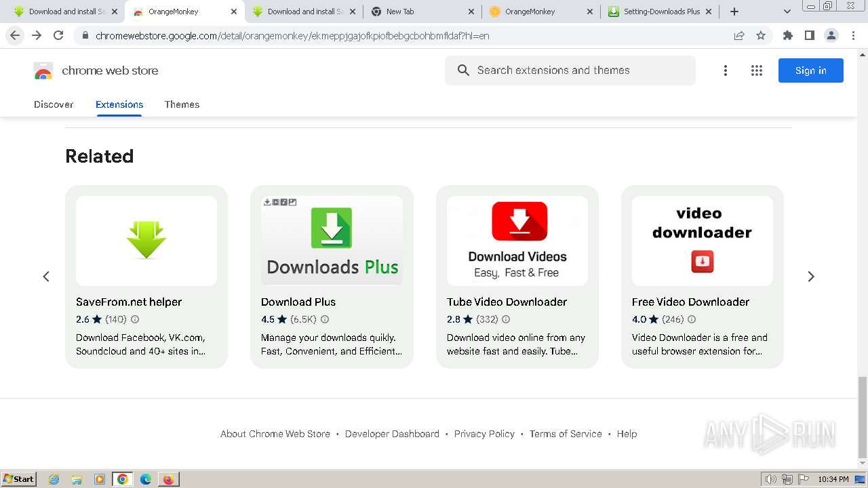Go to Themes section
The height and width of the screenshot is (488, 868).
(182, 104)
